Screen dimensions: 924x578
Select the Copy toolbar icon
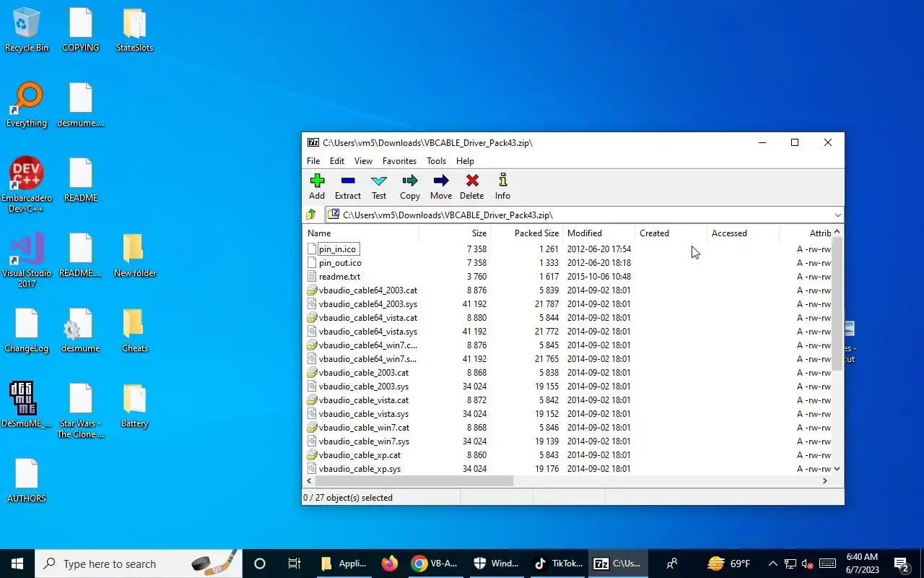click(x=410, y=186)
